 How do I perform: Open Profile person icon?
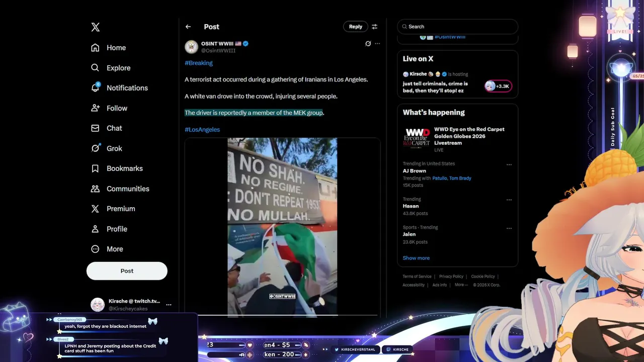point(95,229)
